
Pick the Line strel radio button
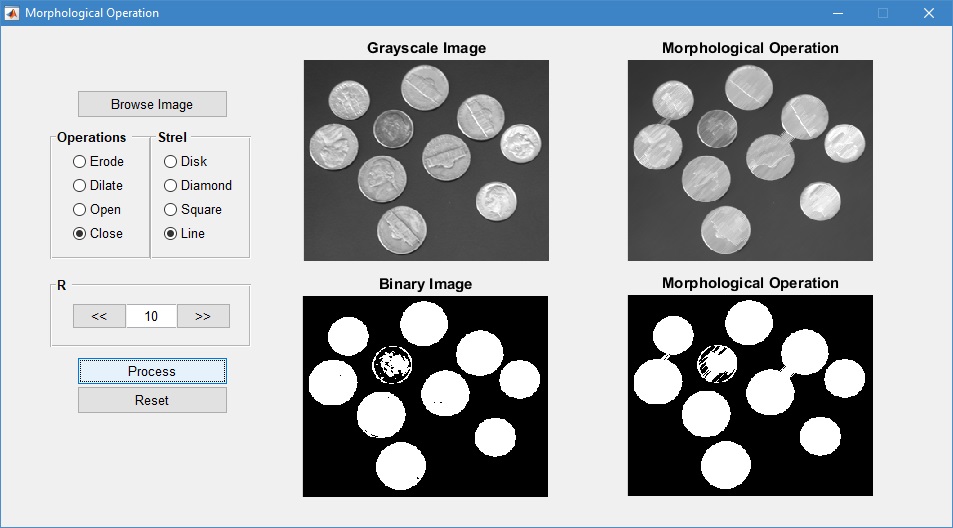[x=171, y=233]
